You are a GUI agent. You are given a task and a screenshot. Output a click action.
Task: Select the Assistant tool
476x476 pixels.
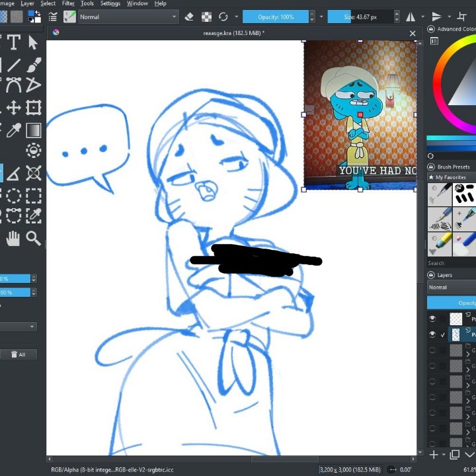tap(34, 173)
